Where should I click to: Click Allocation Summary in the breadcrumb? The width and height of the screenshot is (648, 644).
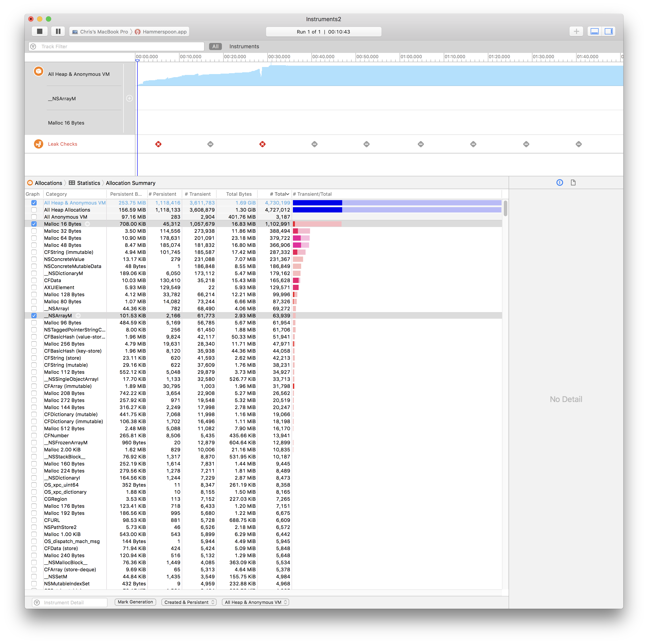click(131, 183)
